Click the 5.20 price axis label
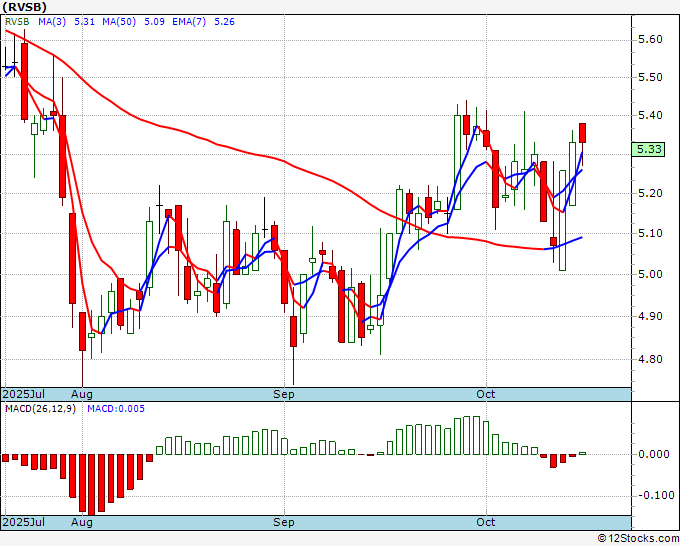Viewport: 680px width, 546px height. 650,193
